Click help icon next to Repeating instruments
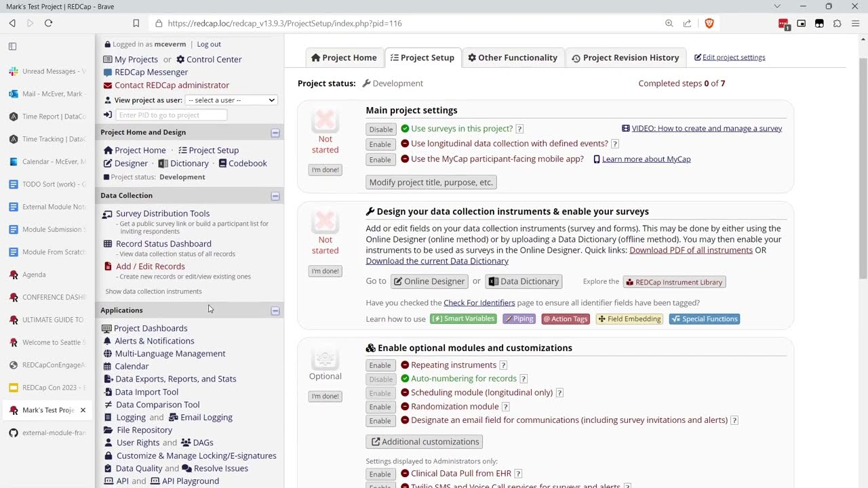The height and width of the screenshot is (488, 868). (503, 365)
